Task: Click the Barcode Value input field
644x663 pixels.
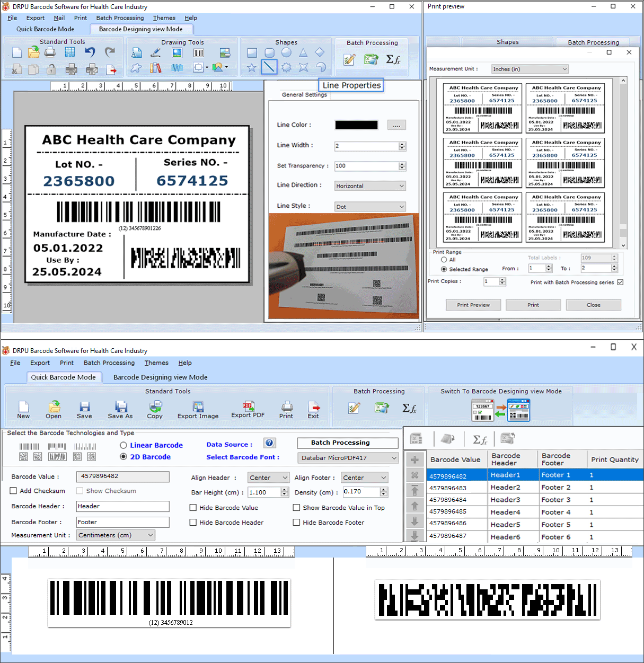Action: click(x=122, y=476)
